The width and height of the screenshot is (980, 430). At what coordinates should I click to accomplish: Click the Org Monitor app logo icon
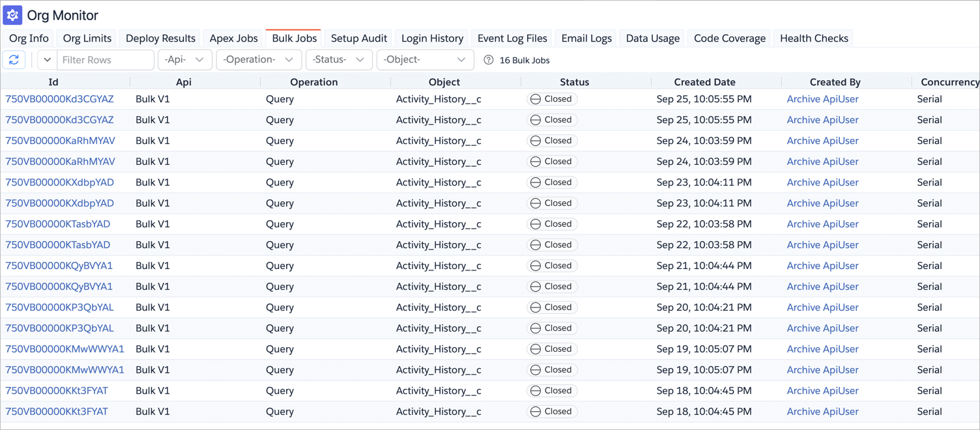click(12, 15)
